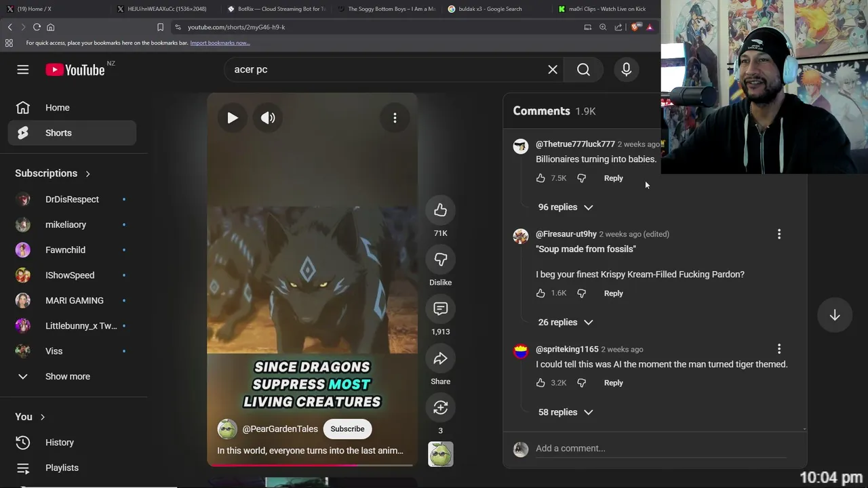This screenshot has height=488, width=868.
Task: Open options menu on Firesaur-ut9hy comment
Action: coord(779,234)
